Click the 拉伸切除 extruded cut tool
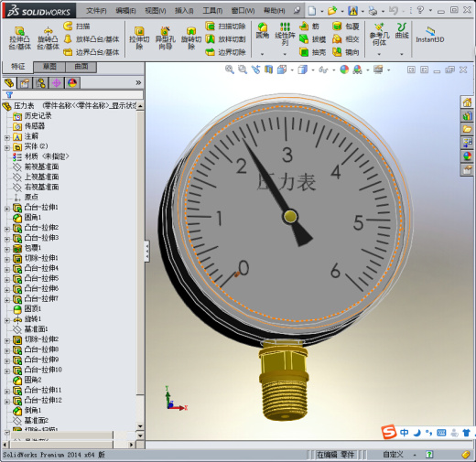 tap(139, 38)
